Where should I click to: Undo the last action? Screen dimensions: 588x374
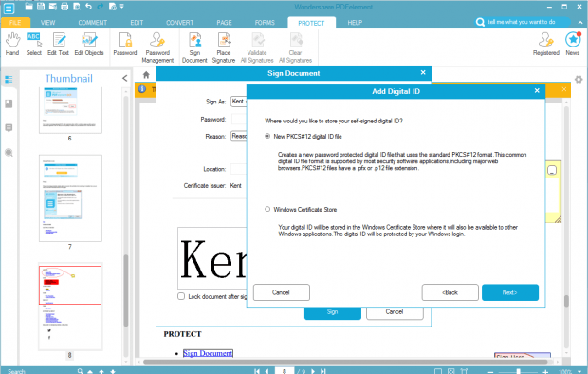pos(88,7)
